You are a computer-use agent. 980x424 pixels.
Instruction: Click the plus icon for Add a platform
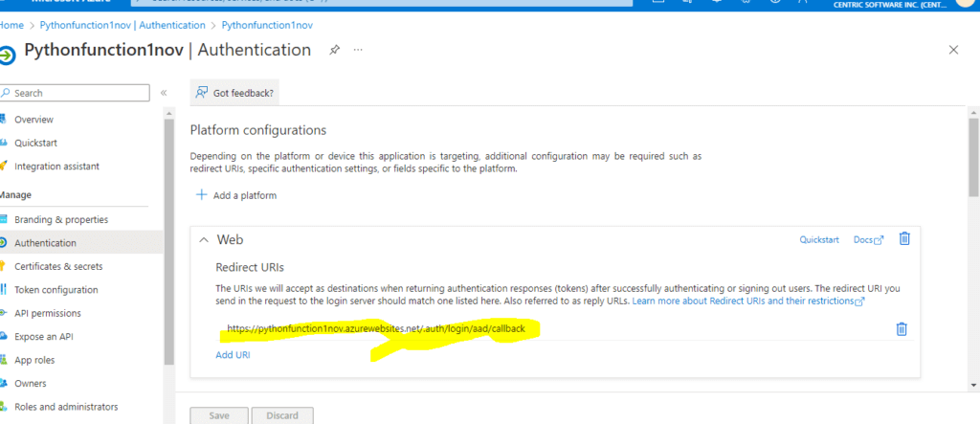(201, 195)
